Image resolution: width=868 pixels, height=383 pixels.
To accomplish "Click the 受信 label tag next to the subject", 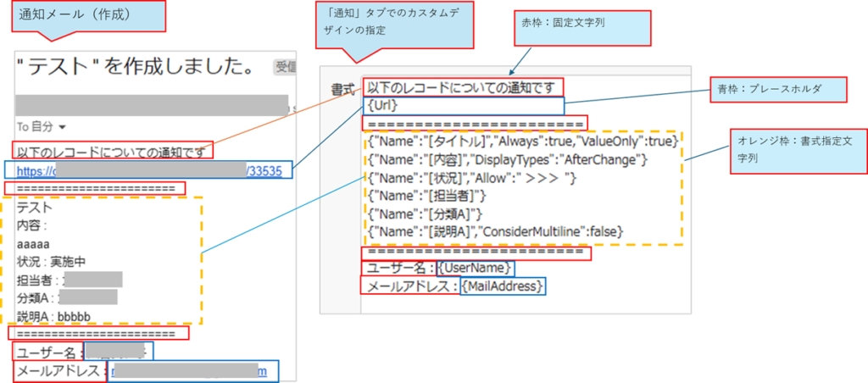I will (285, 68).
